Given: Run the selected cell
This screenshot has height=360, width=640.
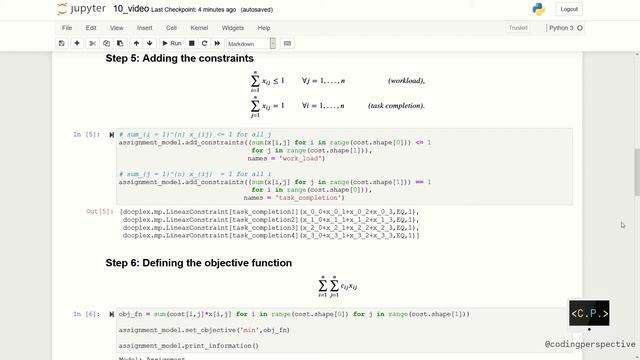Looking at the screenshot, I should [172, 43].
